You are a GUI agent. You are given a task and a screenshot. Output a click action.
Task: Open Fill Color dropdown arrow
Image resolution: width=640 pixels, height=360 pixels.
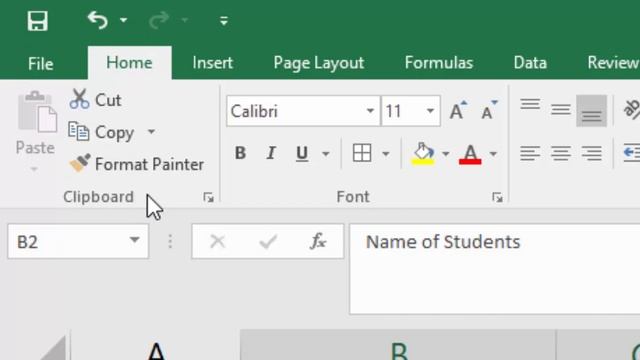click(x=445, y=154)
